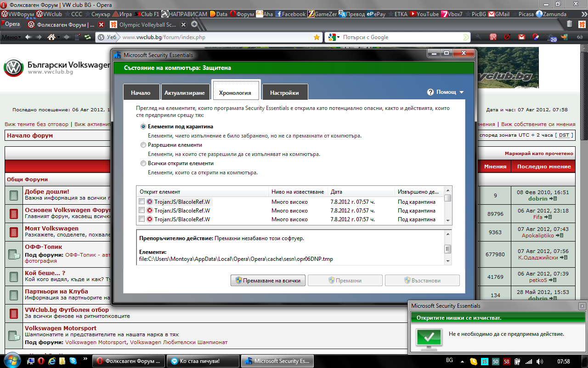
Task: Click Премахване на всички button
Action: tap(268, 281)
